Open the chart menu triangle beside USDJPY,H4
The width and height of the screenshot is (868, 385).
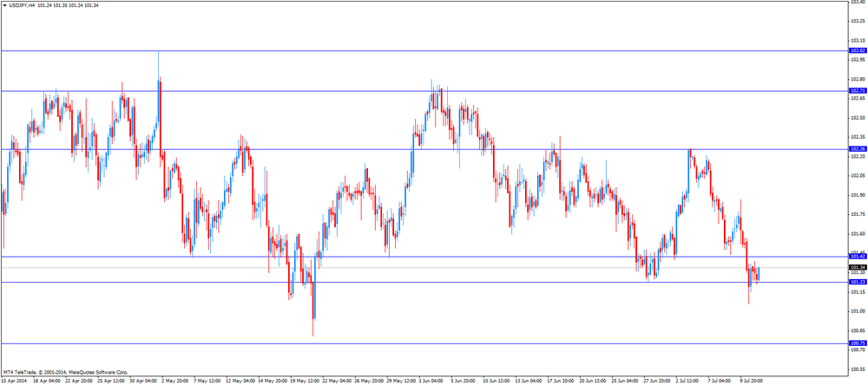[4, 5]
